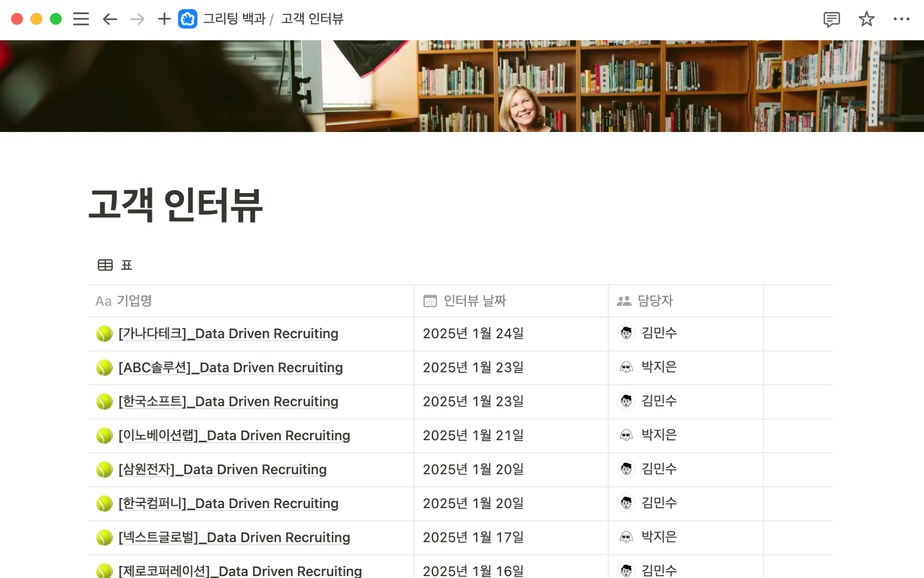Click the Notion app icon in the toolbar
Screen dimensions: 924x578
click(188, 19)
